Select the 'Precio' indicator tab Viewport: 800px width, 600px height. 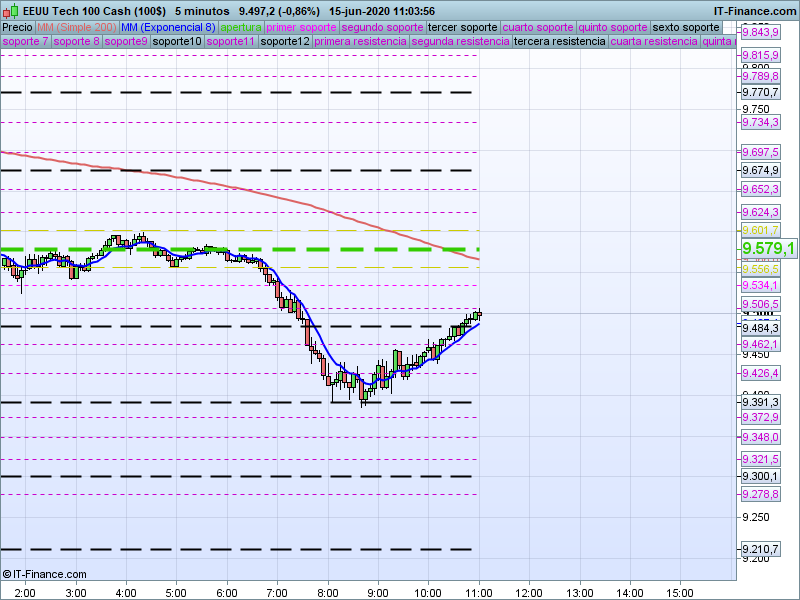(17, 27)
